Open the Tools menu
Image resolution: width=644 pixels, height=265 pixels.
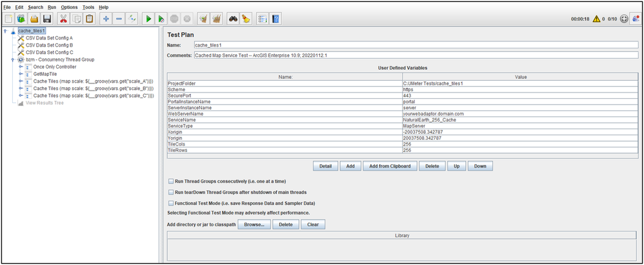[x=88, y=7]
